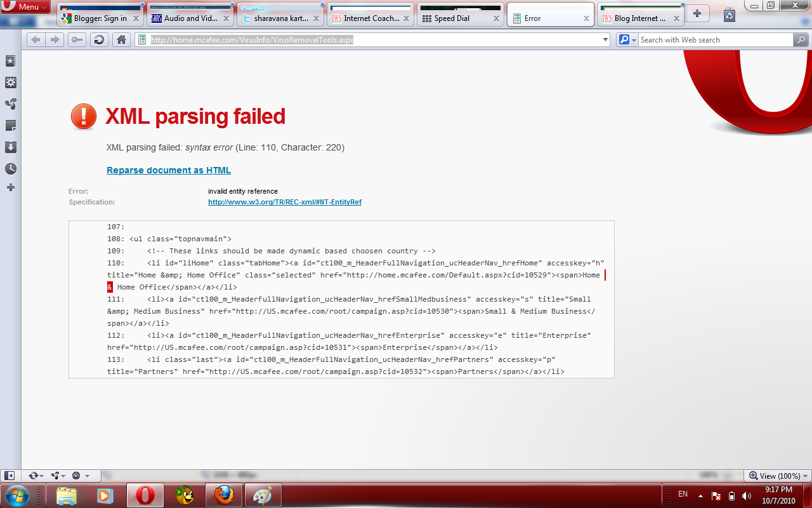The width and height of the screenshot is (812, 508).
Task: Open Action Center flag icon
Action: tap(716, 495)
